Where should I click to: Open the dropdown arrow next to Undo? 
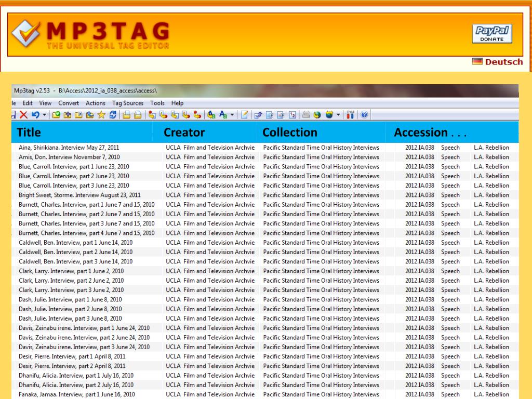coord(44,115)
